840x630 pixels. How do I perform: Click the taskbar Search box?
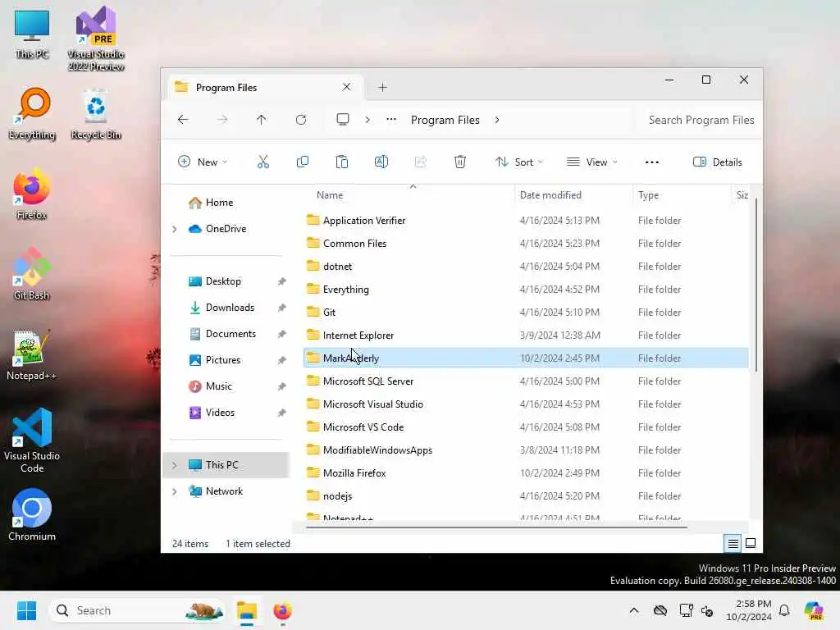(x=138, y=610)
